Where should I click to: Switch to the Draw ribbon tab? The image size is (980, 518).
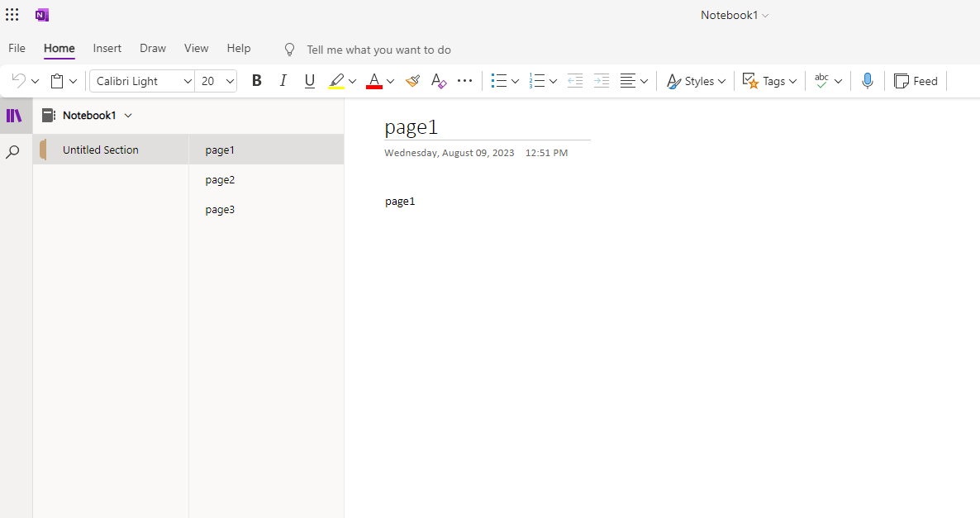(x=153, y=48)
